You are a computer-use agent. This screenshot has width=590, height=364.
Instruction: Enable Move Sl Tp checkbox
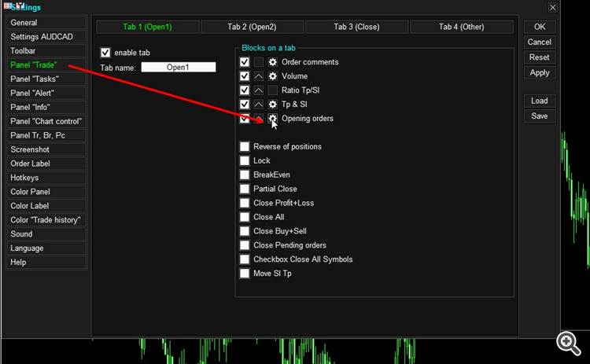245,274
